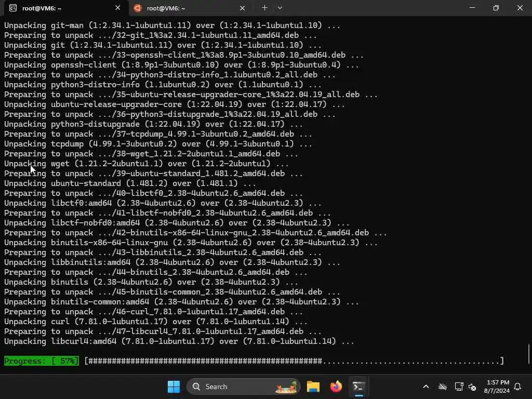Click the 'Unpacking tcpdump' line
The width and height of the screenshot is (532, 399).
tap(158, 144)
